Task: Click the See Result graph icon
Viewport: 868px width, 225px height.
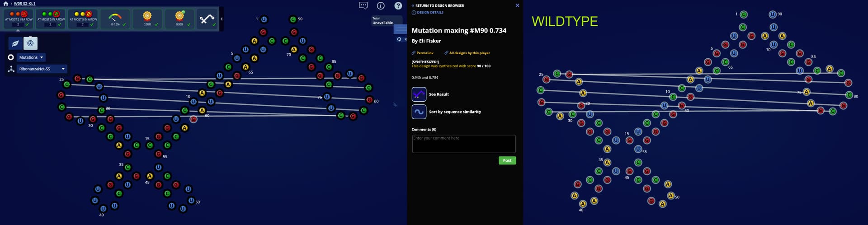Action: (419, 94)
